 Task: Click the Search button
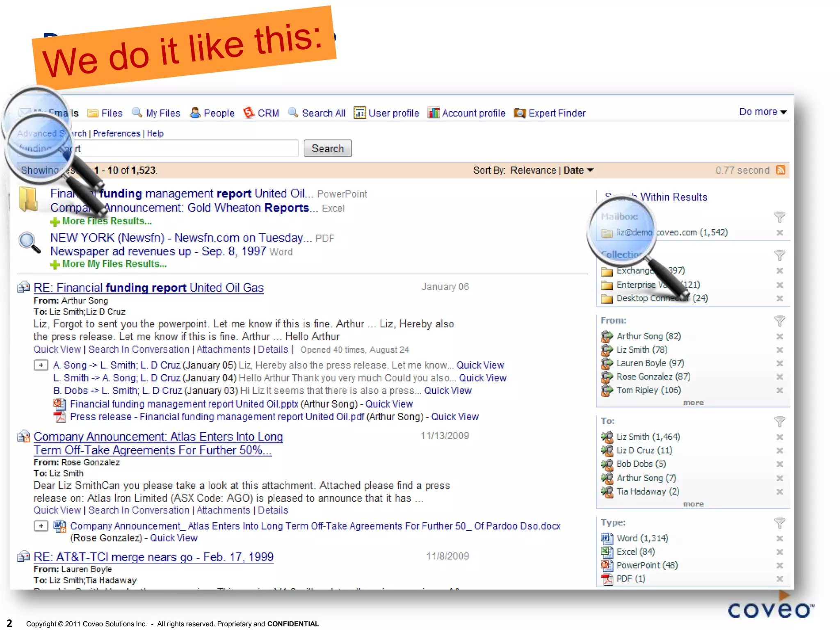click(327, 148)
